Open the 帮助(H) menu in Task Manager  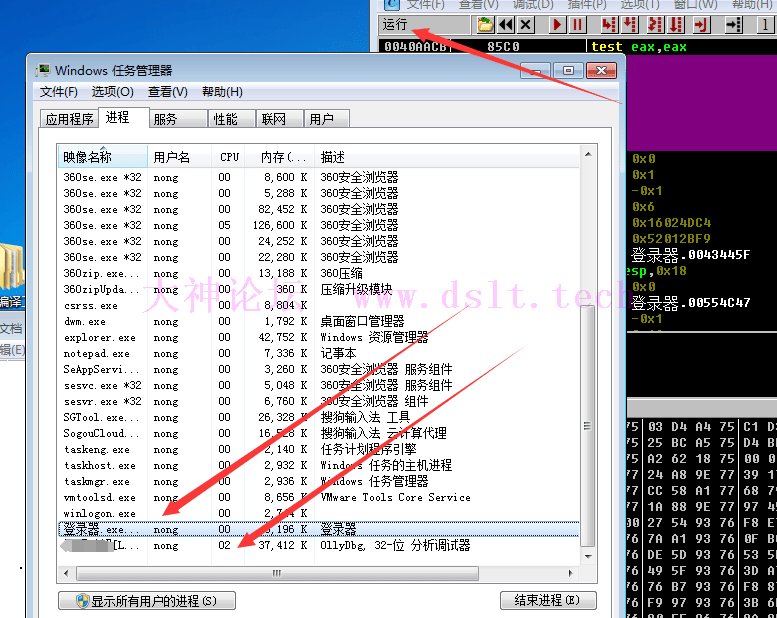[x=222, y=92]
